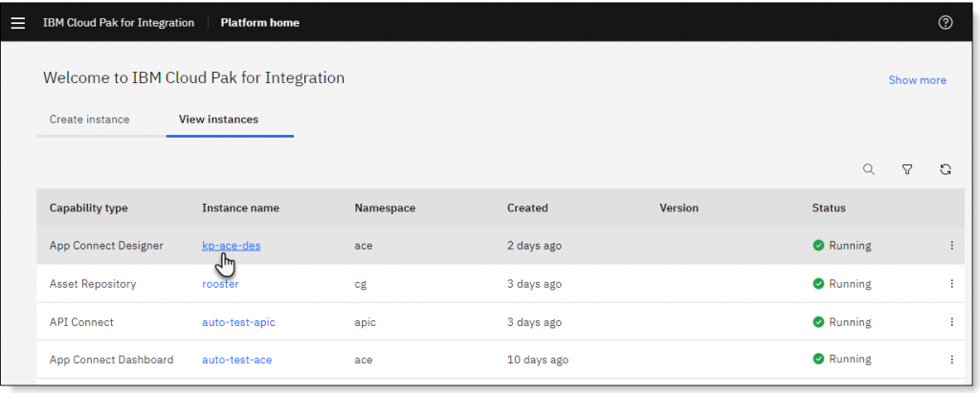
Task: Click the Show more link
Action: click(x=918, y=80)
